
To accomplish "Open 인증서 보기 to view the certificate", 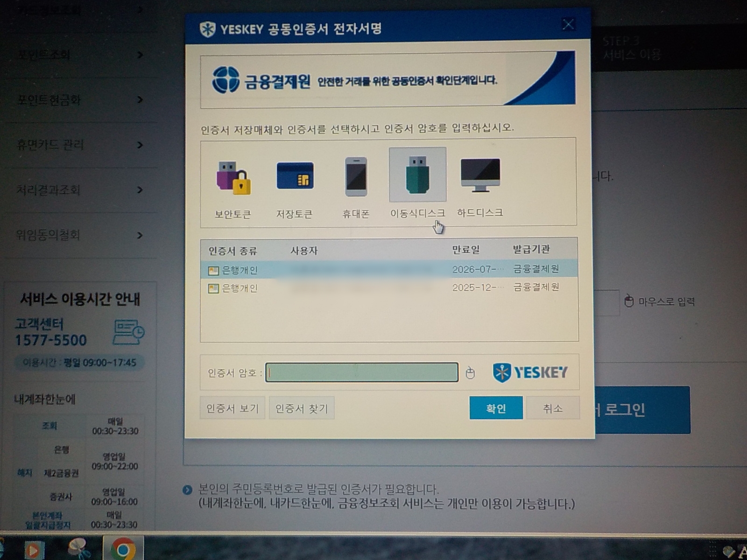I will coord(233,408).
